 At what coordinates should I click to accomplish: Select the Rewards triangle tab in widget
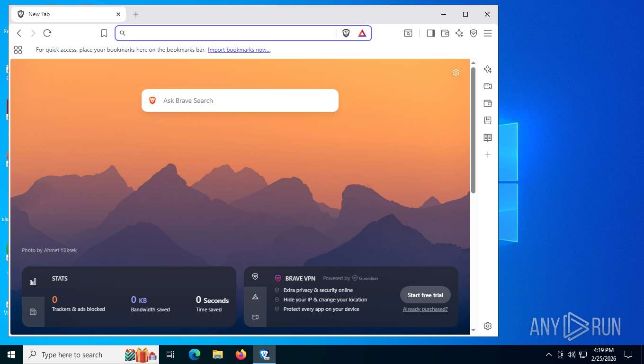(x=255, y=297)
